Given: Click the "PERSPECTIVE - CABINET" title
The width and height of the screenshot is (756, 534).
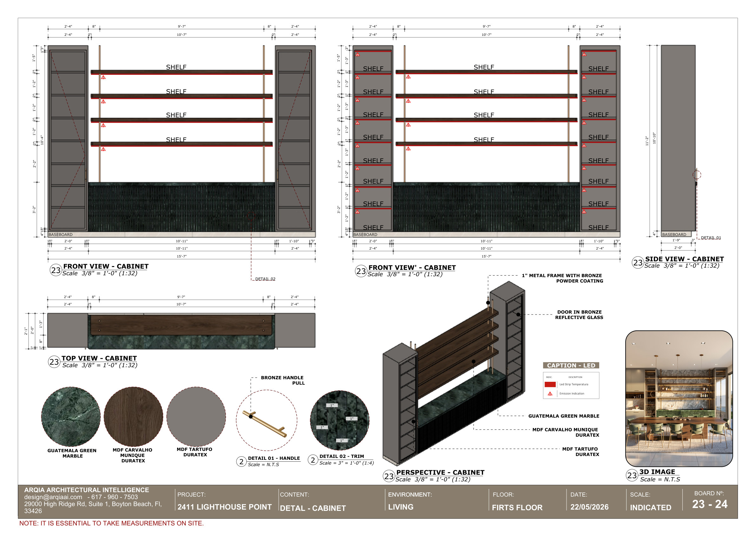Looking at the screenshot, I should coord(440,472).
